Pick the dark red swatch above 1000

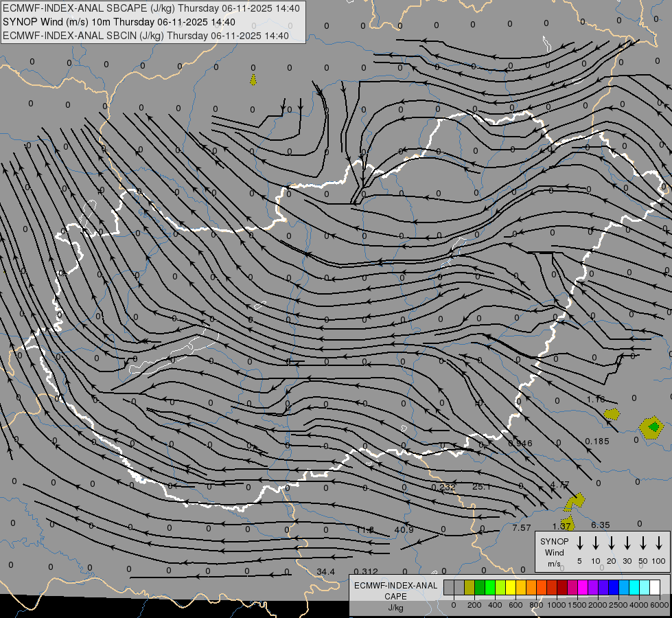click(562, 587)
